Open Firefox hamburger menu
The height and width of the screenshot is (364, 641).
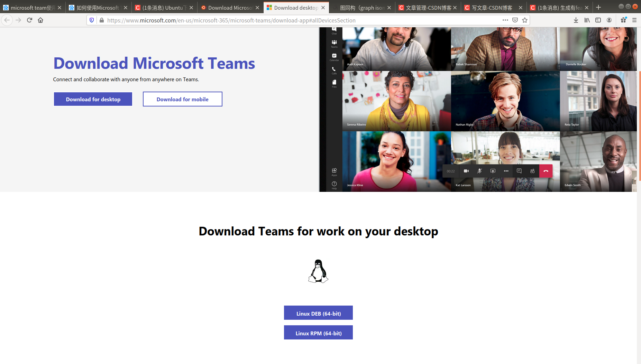pos(634,20)
